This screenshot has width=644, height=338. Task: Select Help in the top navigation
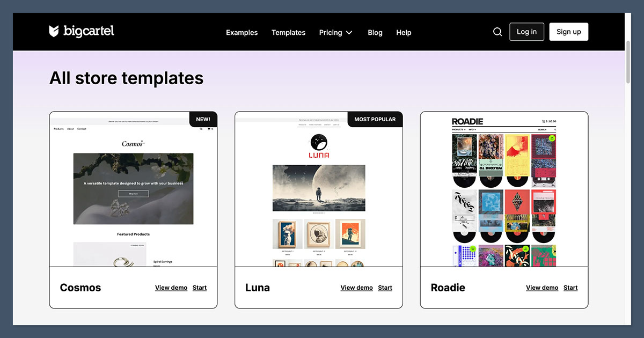click(x=404, y=33)
